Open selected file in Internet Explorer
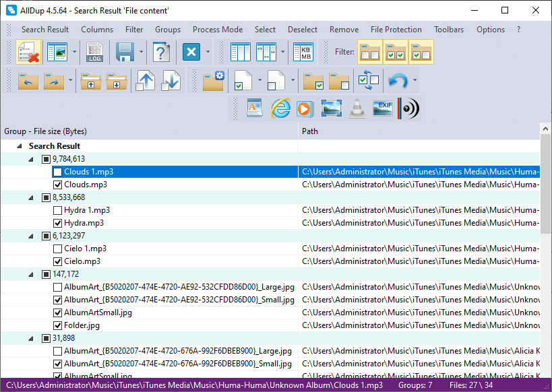This screenshot has height=392, width=552. [x=280, y=108]
